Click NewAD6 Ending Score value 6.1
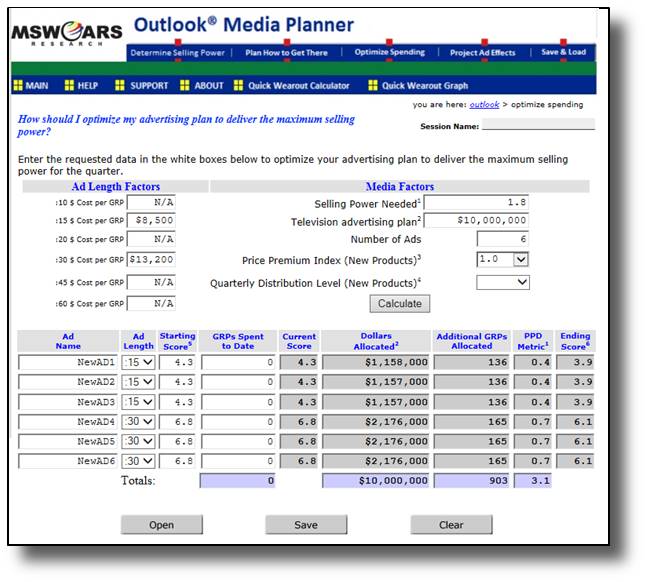 pos(575,461)
